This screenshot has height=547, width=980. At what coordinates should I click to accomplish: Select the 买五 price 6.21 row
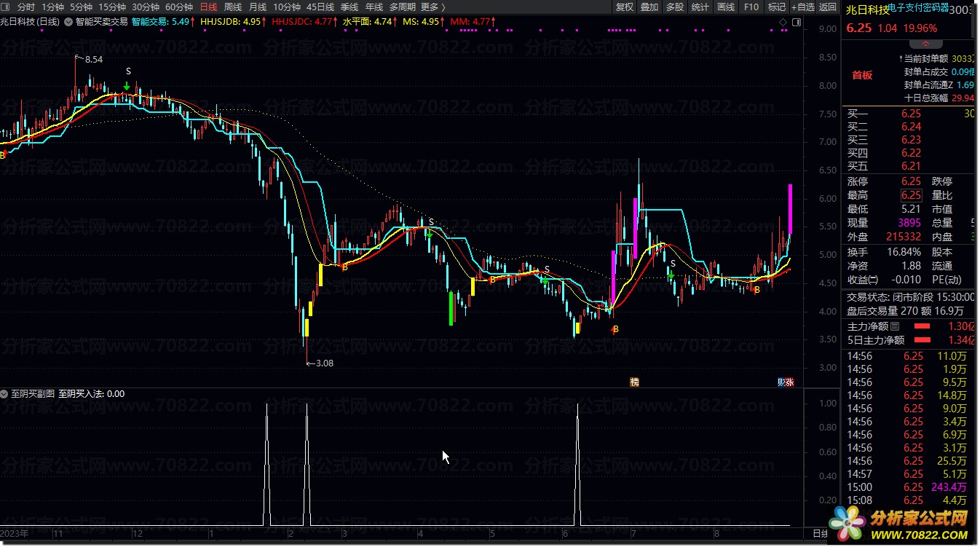(909, 166)
